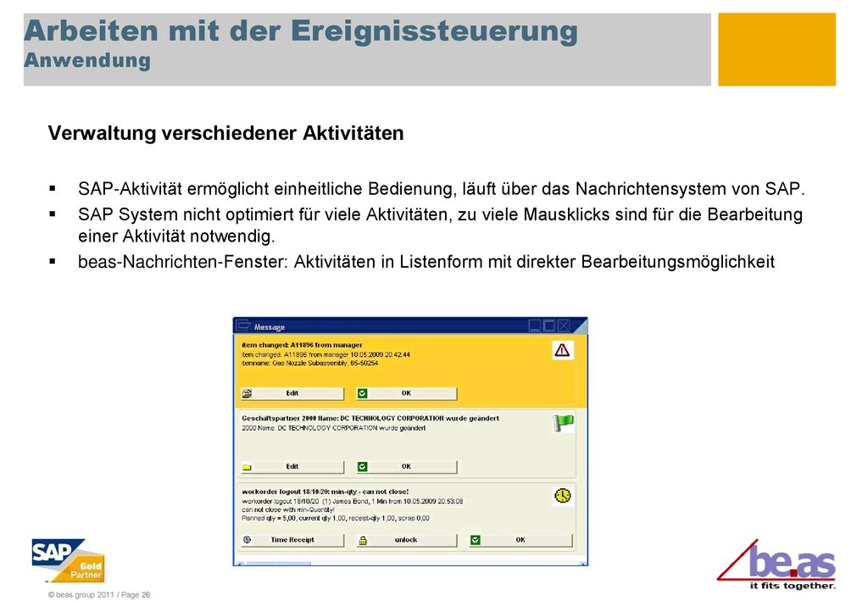Click the SAP Gold Partner logo

click(x=68, y=560)
